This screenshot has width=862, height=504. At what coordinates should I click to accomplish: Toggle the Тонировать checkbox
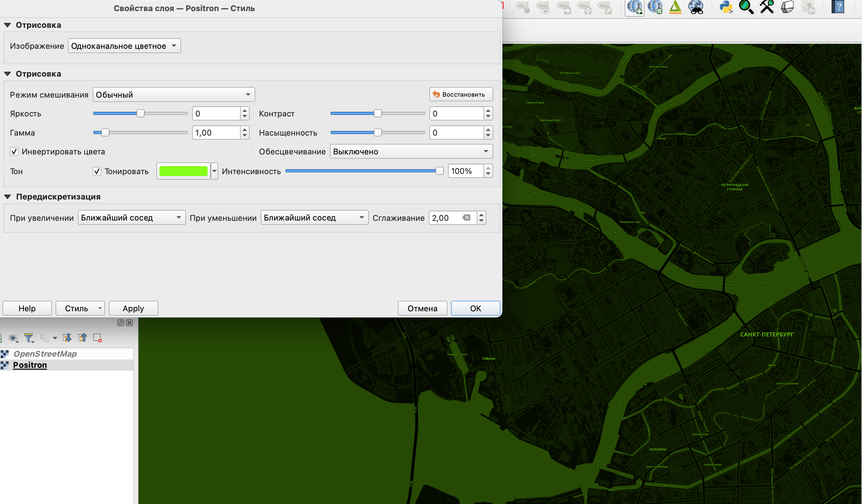tap(97, 171)
